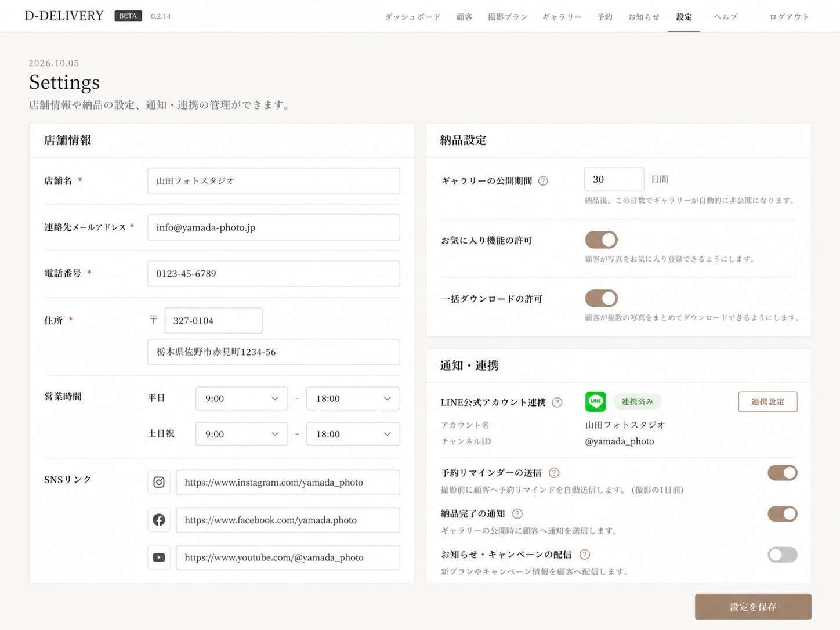Viewport: 840px width, 630px height.
Task: Click the 連携済み status badge
Action: (637, 401)
